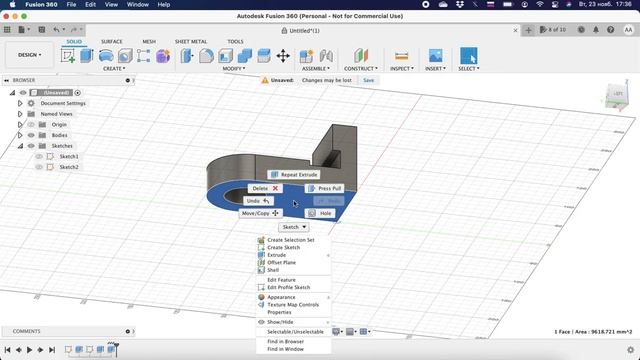Click the Construct offset plane icon
The image size is (640, 360).
(361, 56)
